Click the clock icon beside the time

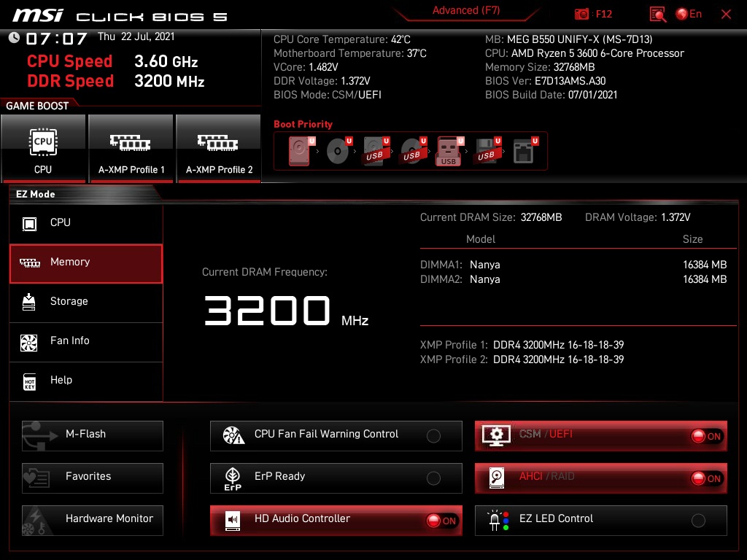[x=15, y=38]
